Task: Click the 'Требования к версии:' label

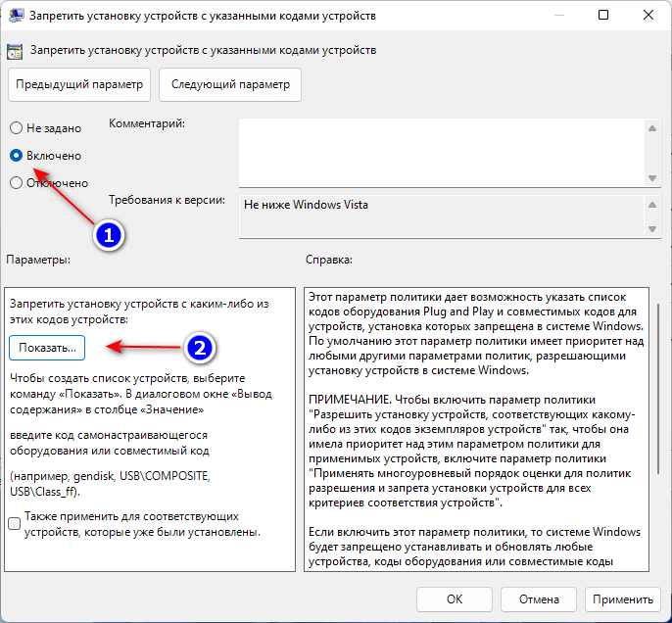Action: point(167,200)
